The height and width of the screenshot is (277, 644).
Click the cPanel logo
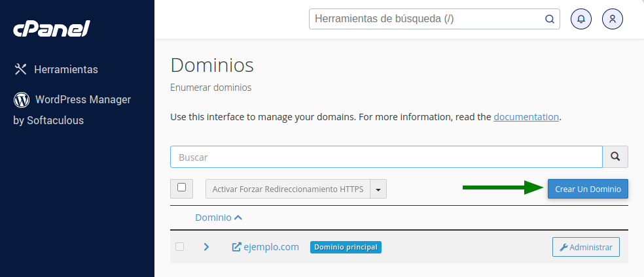(52, 29)
